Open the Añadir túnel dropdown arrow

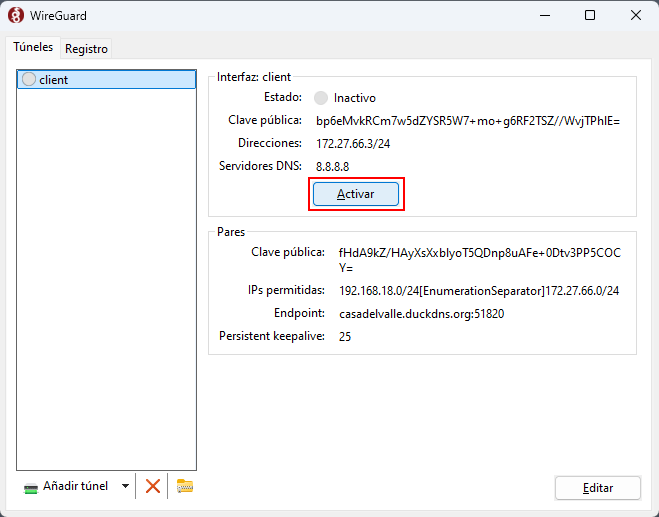[125, 487]
